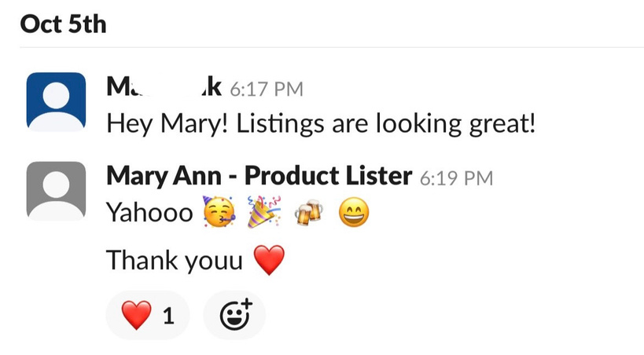This screenshot has width=644, height=355.
Task: Click the blue profile avatar of first sender
Action: (57, 102)
